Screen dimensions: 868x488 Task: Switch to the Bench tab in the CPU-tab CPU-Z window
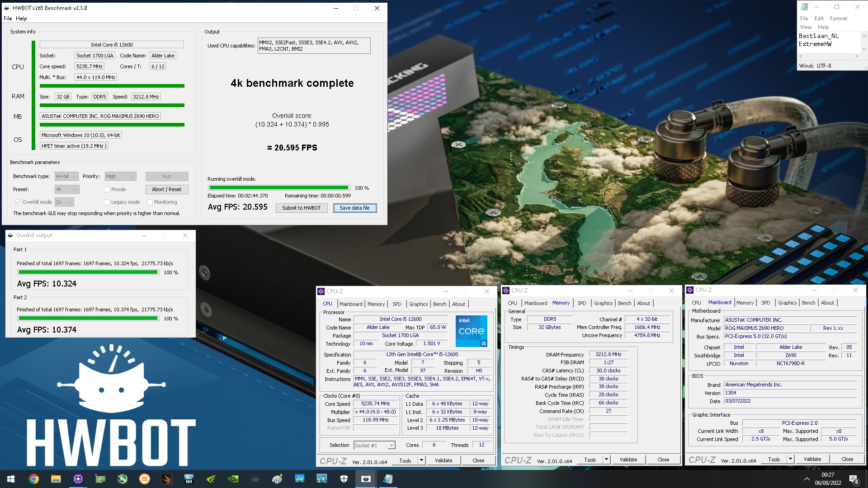point(439,304)
